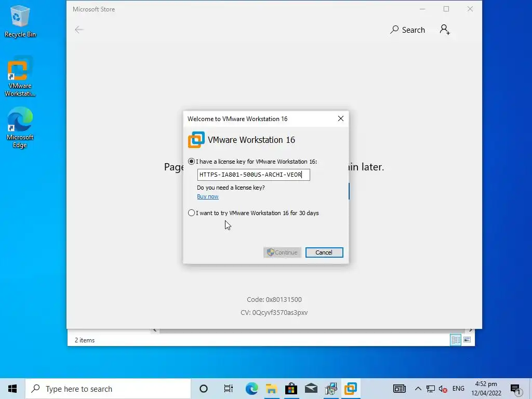Open File Explorer from the taskbar
532x399 pixels.
(271, 389)
